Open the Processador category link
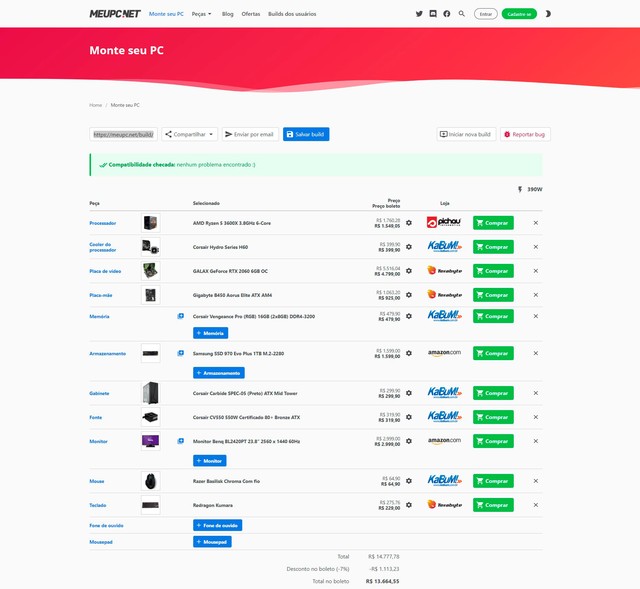 click(x=102, y=223)
